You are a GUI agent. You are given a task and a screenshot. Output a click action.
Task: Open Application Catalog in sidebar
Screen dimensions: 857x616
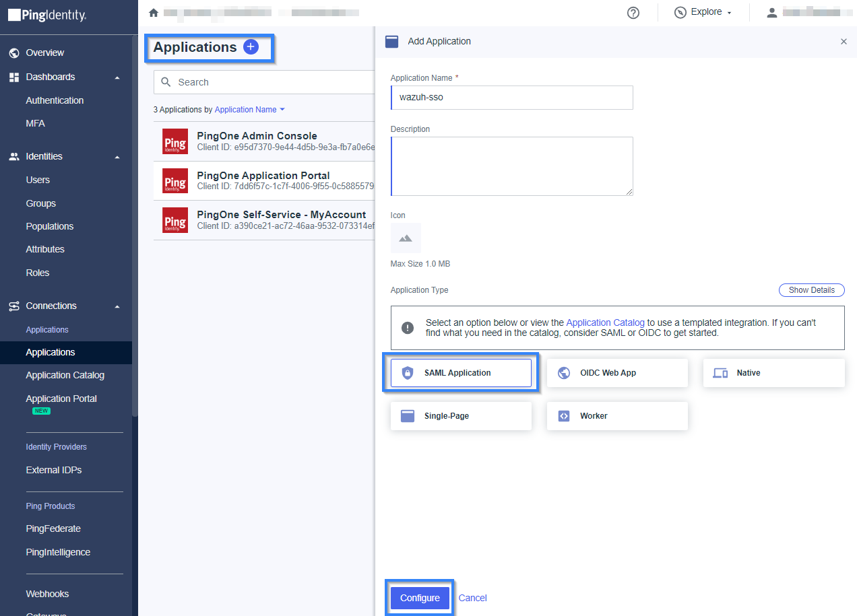[x=66, y=376]
